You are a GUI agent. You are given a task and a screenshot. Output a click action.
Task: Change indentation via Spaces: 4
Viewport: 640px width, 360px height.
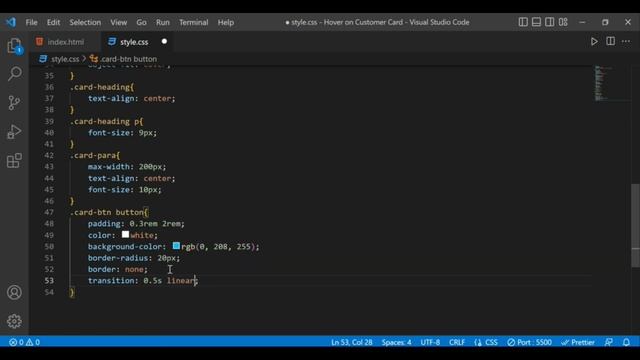coord(396,342)
